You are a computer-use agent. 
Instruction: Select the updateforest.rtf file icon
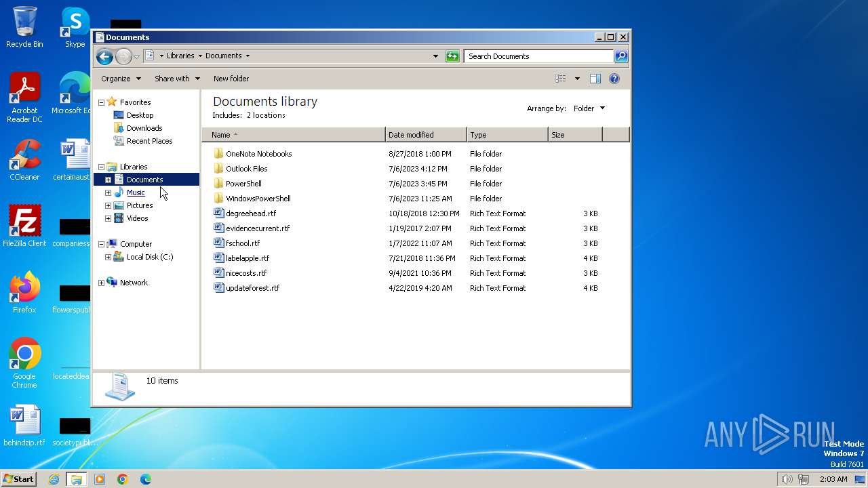coord(218,288)
